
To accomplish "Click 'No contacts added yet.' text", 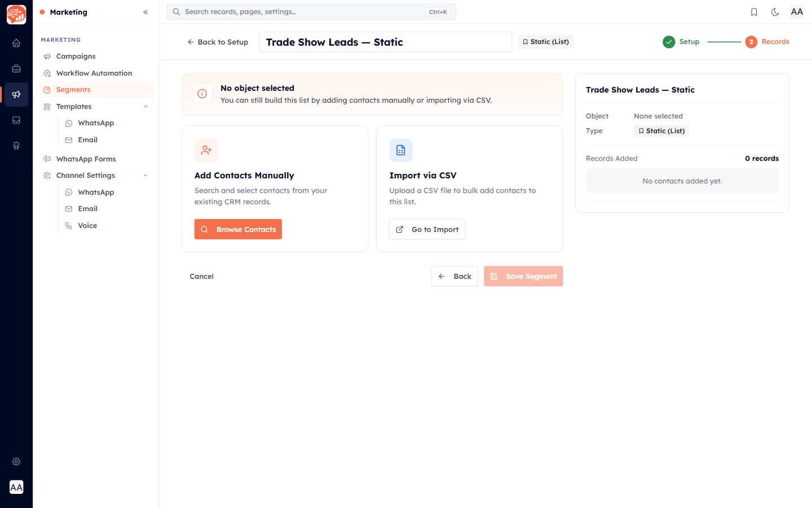I will tap(682, 181).
